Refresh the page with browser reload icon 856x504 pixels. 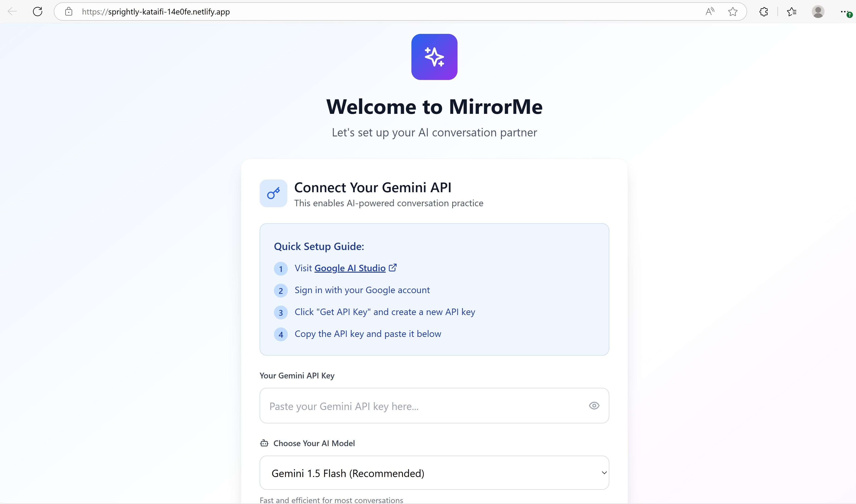tap(37, 12)
